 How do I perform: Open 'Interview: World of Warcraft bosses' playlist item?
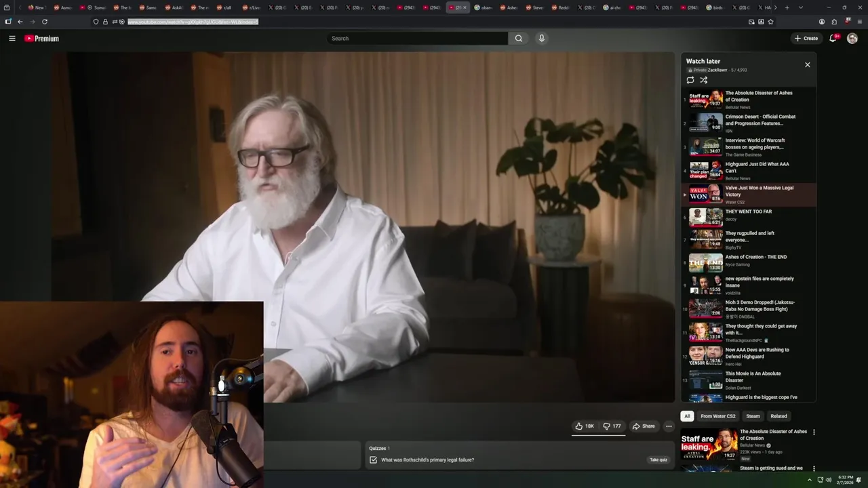749,147
